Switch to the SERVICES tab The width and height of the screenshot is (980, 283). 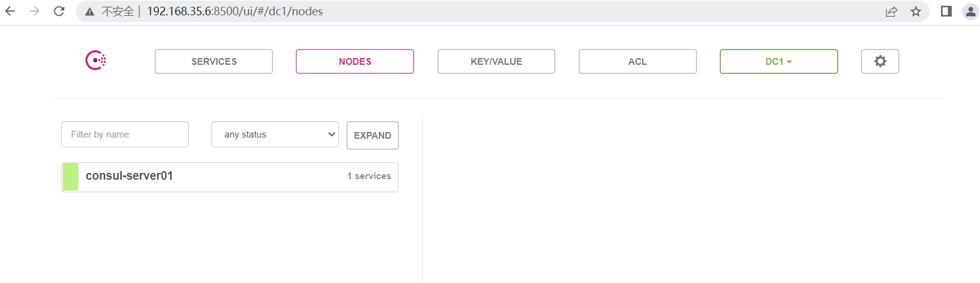pos(214,61)
